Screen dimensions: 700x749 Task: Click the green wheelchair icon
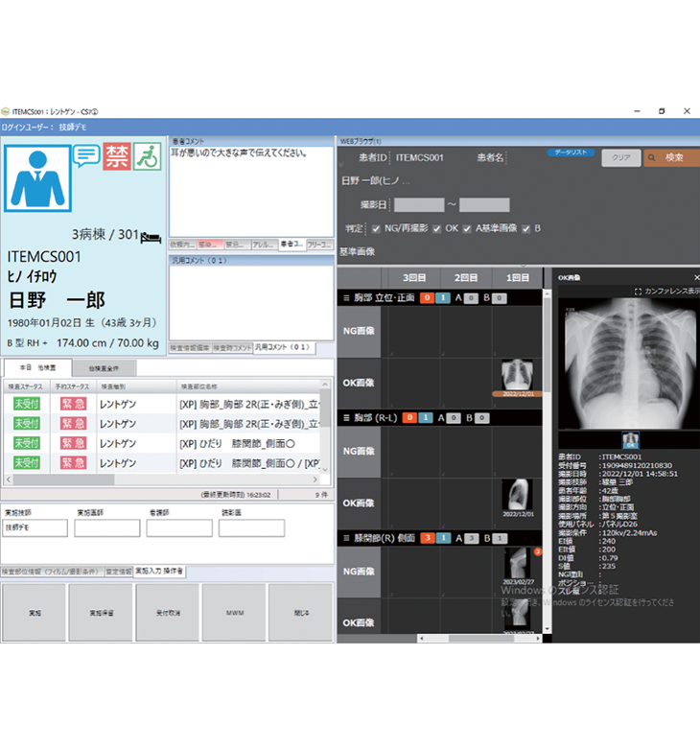coord(146,155)
